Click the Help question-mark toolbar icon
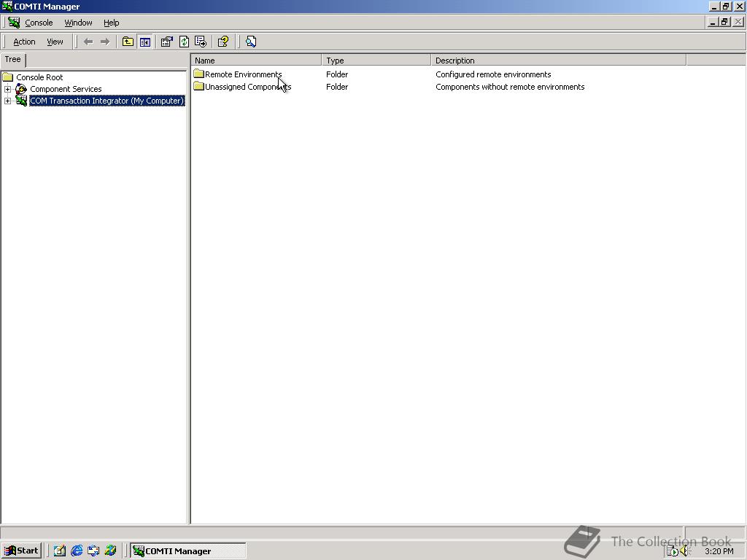The width and height of the screenshot is (747, 560). coord(223,42)
